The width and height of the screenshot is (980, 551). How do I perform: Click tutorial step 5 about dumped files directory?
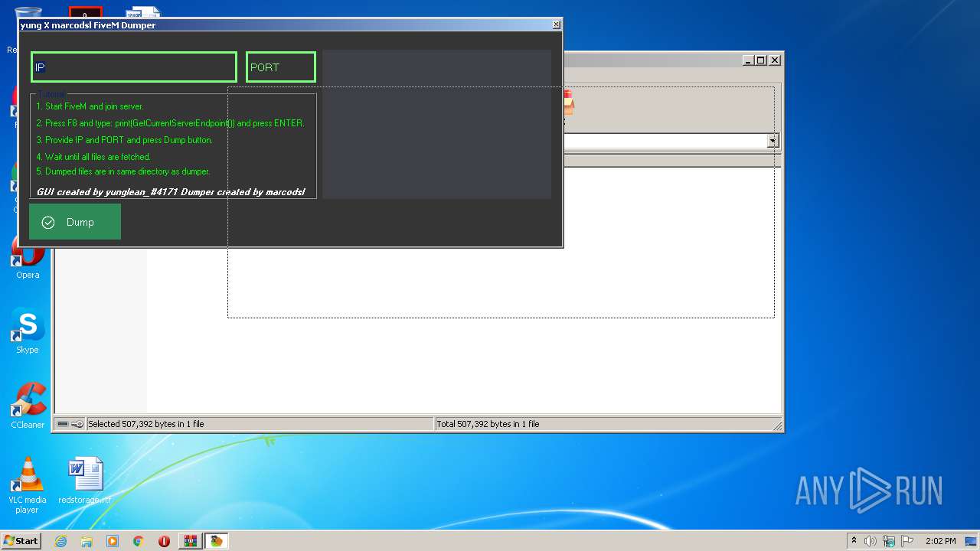click(x=122, y=171)
